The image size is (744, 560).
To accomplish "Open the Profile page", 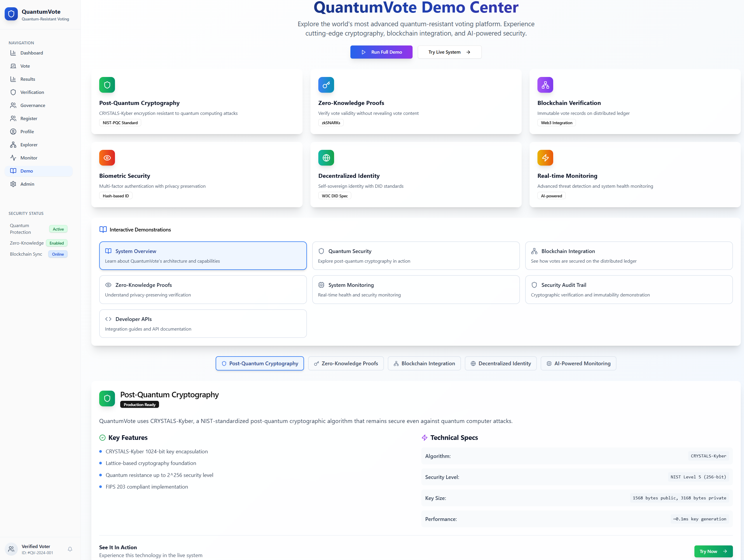I will 39,131.
